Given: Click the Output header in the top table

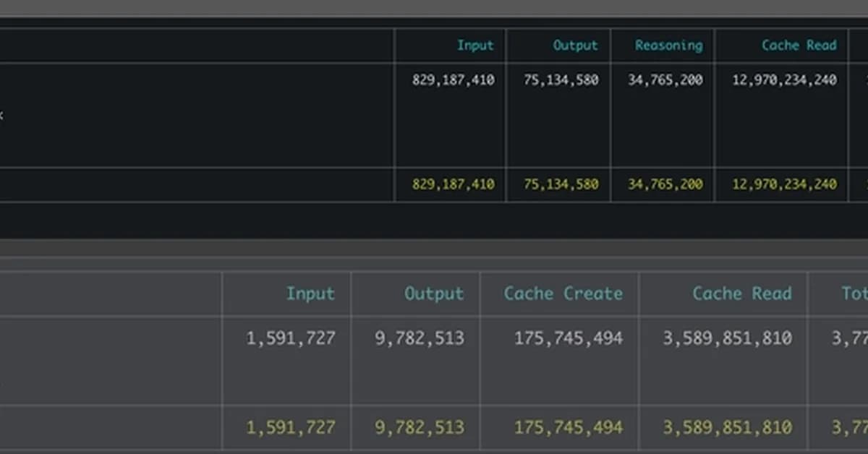Looking at the screenshot, I should click(x=575, y=46).
